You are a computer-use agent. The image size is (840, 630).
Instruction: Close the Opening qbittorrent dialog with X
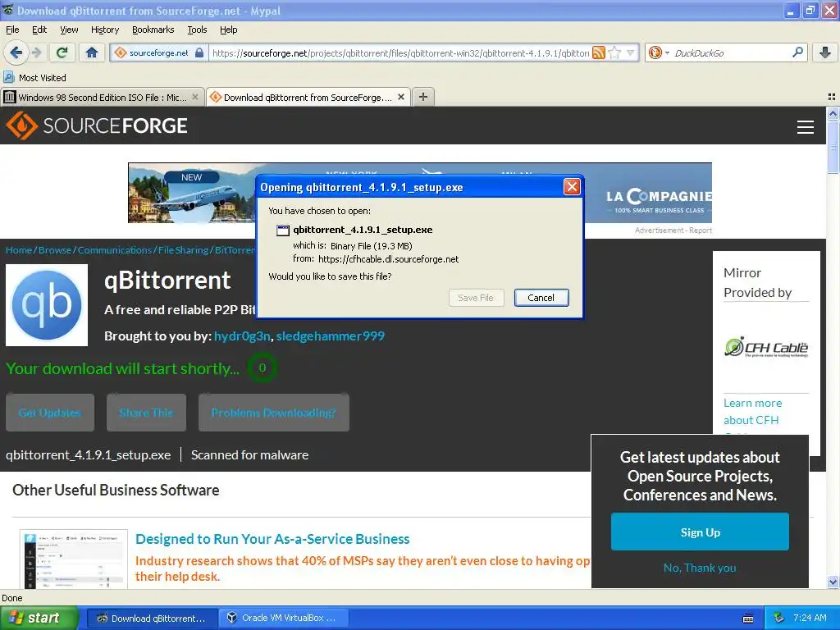(x=572, y=187)
